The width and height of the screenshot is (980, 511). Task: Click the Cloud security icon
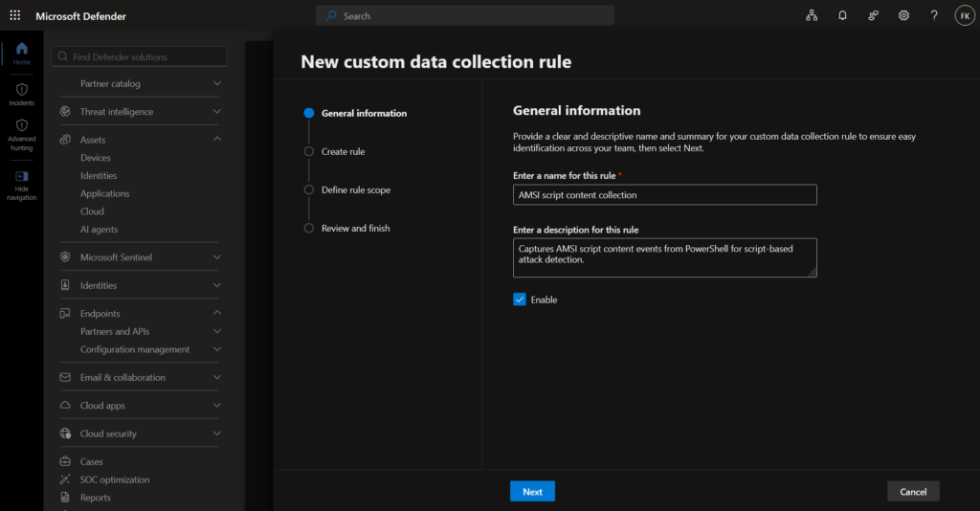tap(65, 433)
